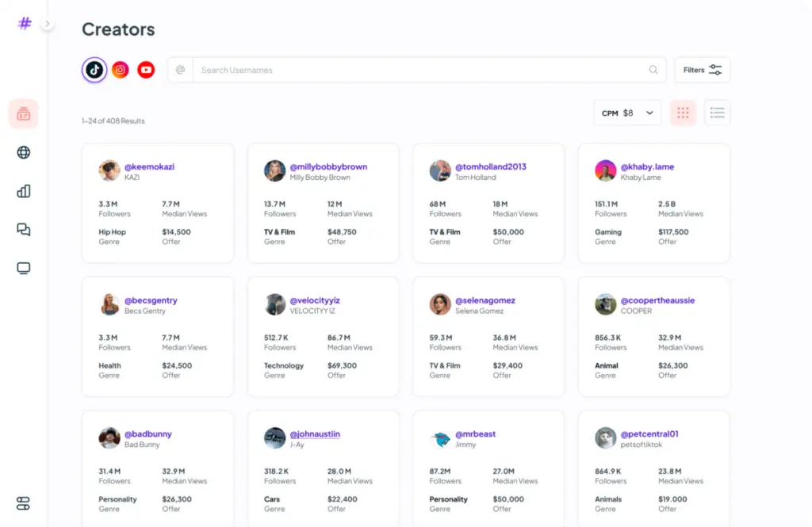Click the $29,400 offer value

tap(507, 365)
